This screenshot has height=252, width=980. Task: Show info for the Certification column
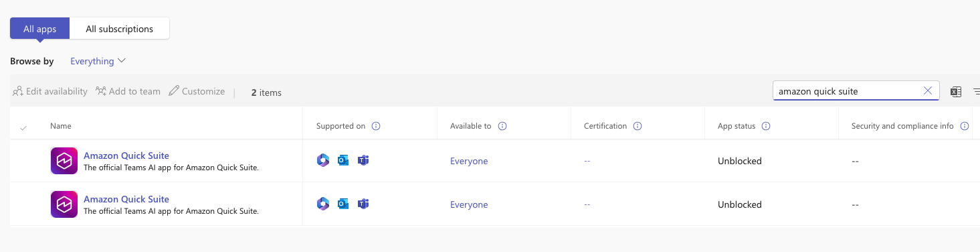pyautogui.click(x=638, y=126)
